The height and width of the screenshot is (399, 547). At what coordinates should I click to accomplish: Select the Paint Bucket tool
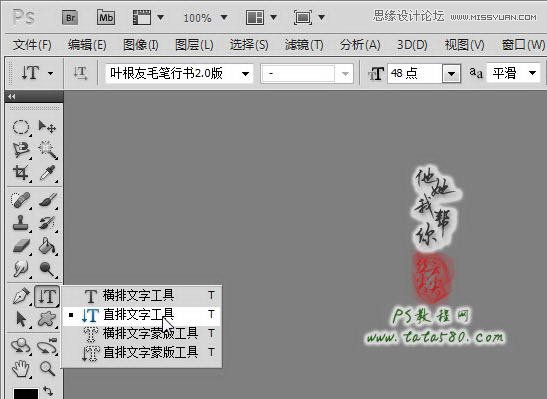(x=47, y=246)
